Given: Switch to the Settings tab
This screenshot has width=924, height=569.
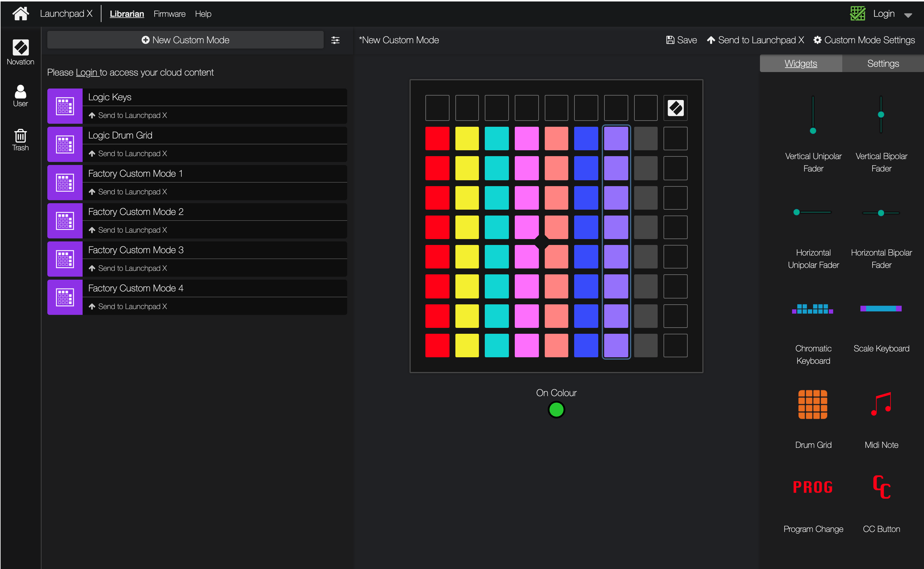Looking at the screenshot, I should click(x=883, y=63).
